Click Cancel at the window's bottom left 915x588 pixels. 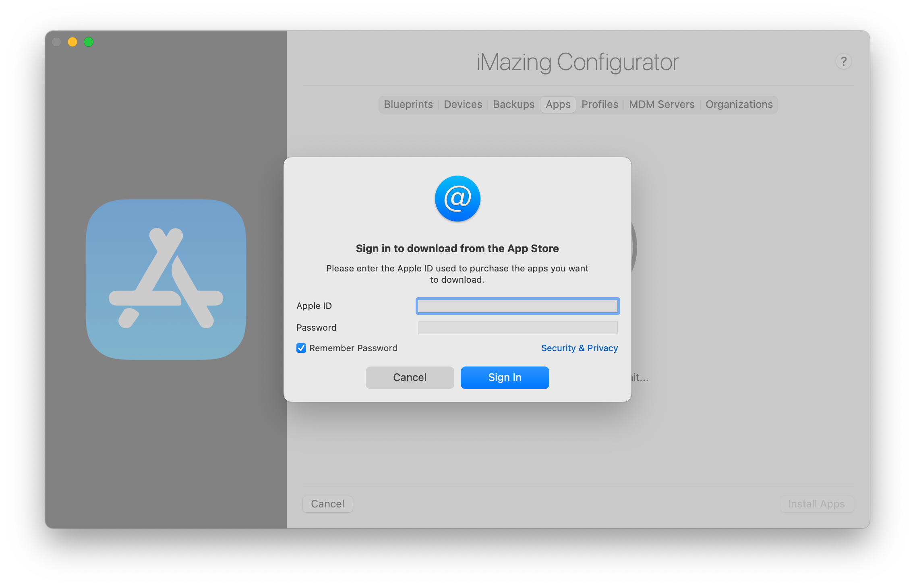coord(327,504)
